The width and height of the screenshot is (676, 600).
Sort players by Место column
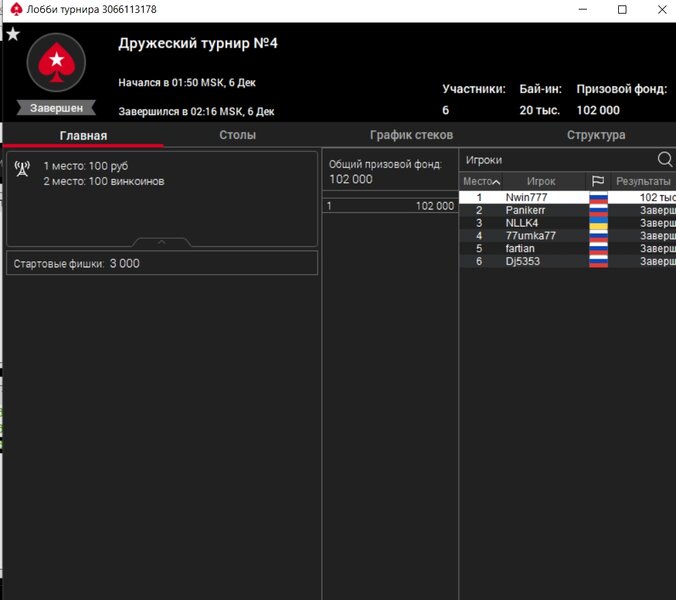click(481, 181)
